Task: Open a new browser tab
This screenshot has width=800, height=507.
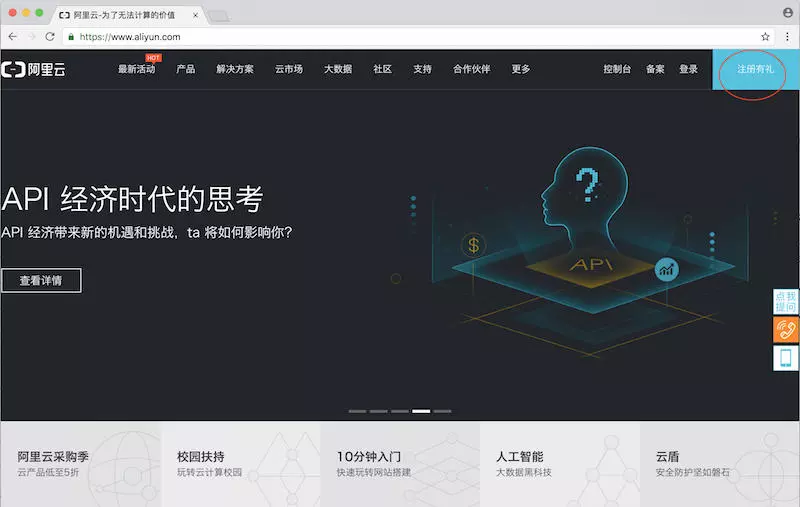Action: coord(219,16)
